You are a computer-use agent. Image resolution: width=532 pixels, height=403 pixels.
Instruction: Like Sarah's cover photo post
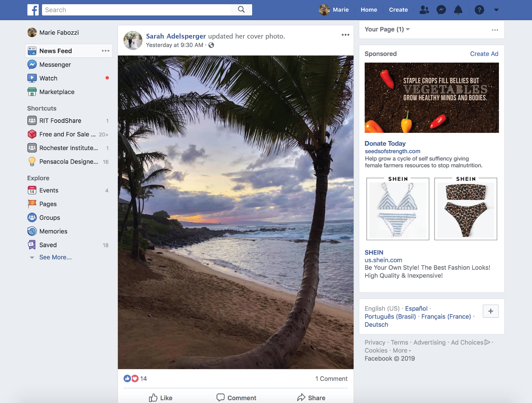161,398
